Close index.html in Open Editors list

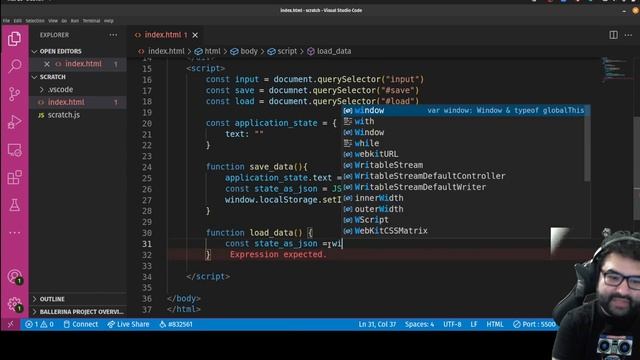coord(47,64)
